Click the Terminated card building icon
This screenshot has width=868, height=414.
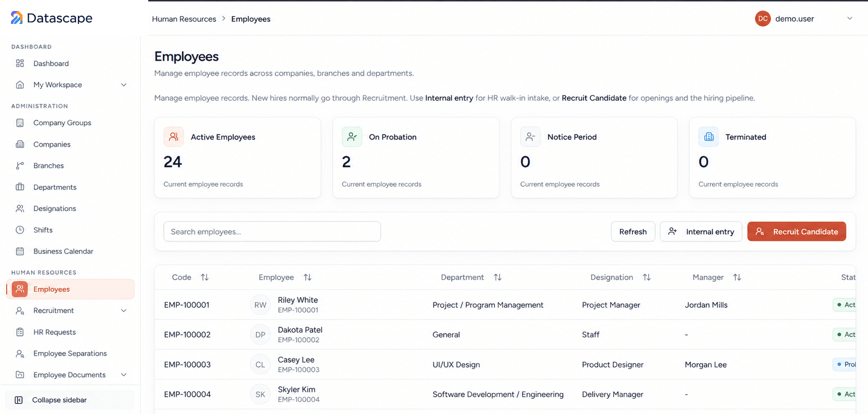click(x=709, y=137)
